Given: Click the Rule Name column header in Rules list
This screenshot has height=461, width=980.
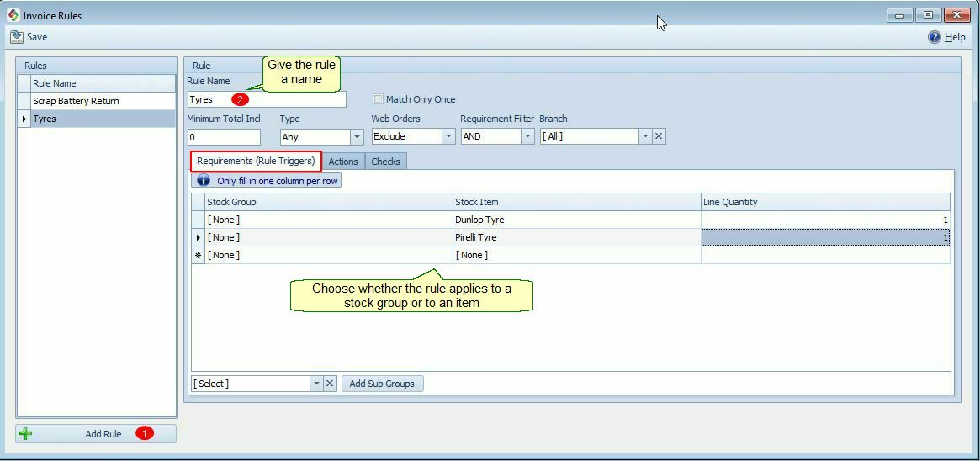Looking at the screenshot, I should click(x=103, y=83).
